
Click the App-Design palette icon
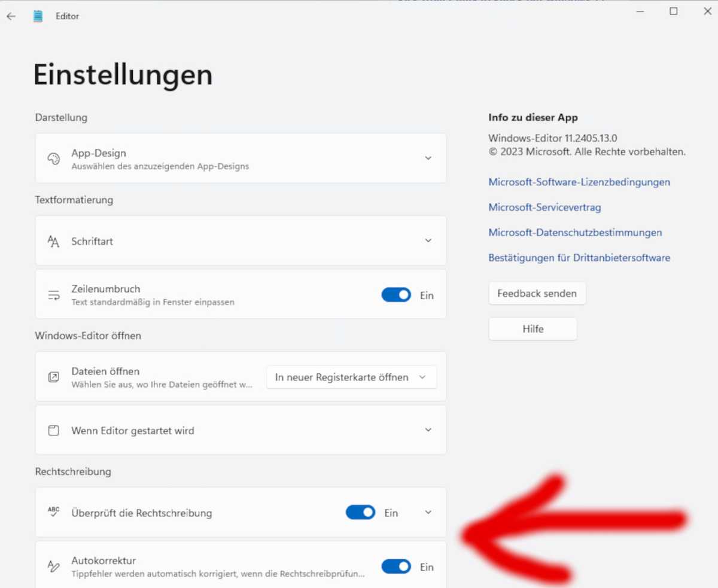pos(53,159)
